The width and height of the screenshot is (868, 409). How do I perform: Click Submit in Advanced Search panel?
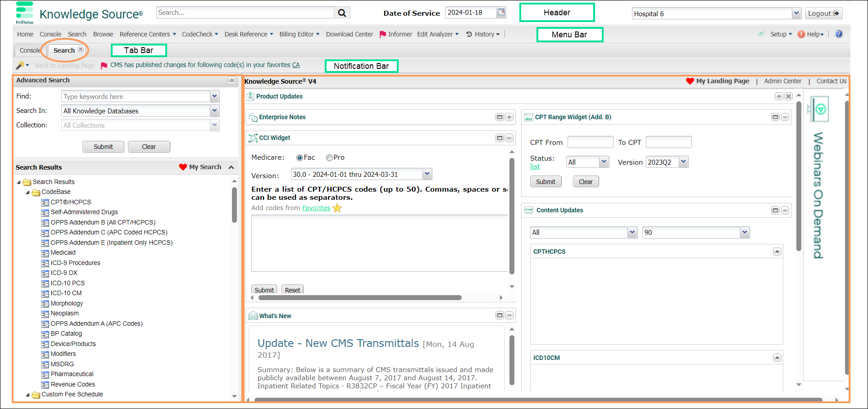pyautogui.click(x=103, y=147)
